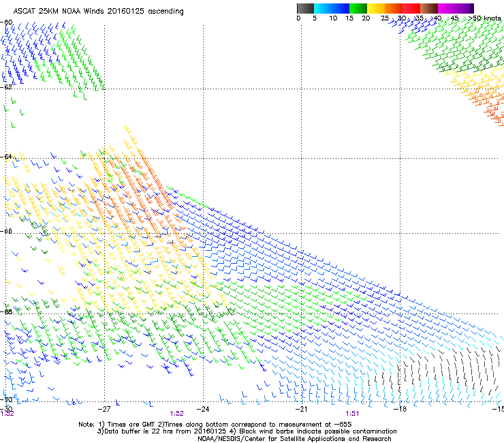The width and height of the screenshot is (504, 443).
Task: Click the yellow 20-25 knot color bar segment
Action: click(x=376, y=8)
